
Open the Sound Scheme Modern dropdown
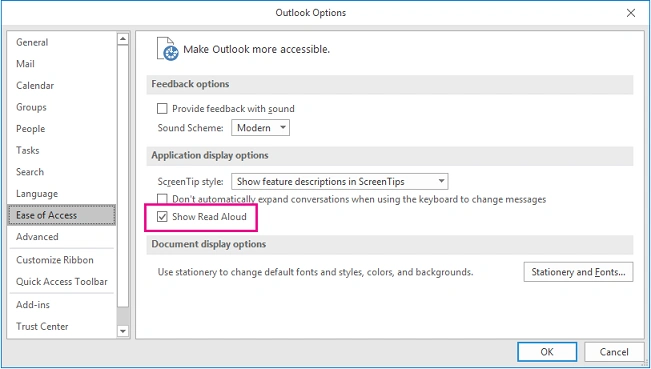(x=260, y=128)
